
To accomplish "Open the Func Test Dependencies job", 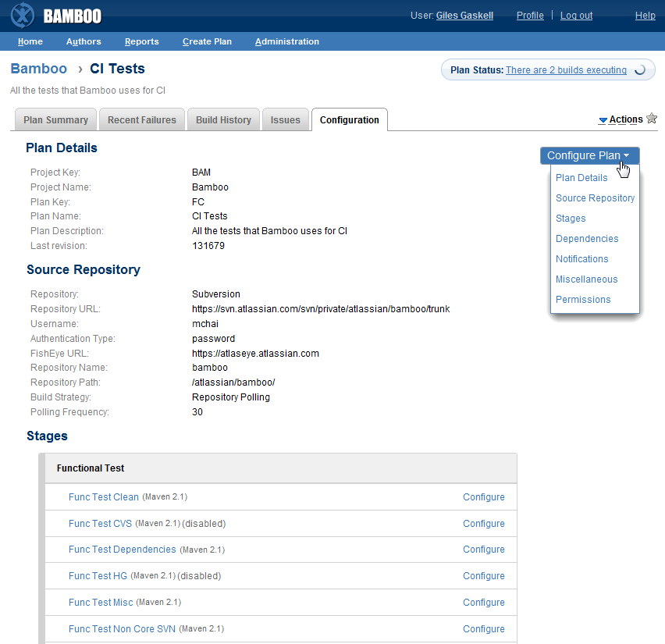I will [x=122, y=550].
